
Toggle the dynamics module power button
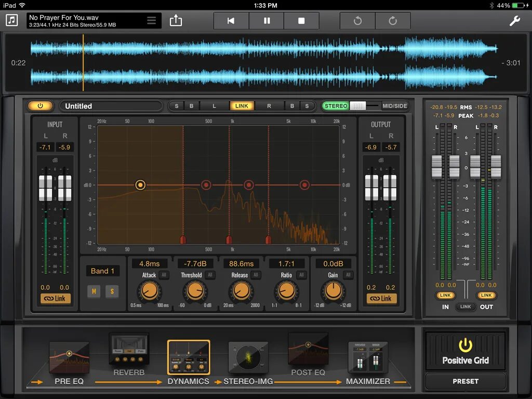tap(41, 106)
